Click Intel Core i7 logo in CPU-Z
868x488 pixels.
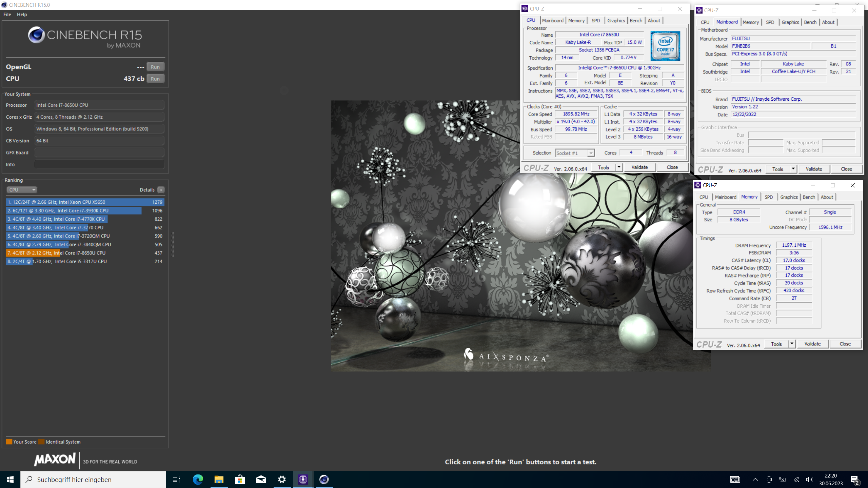click(x=665, y=46)
